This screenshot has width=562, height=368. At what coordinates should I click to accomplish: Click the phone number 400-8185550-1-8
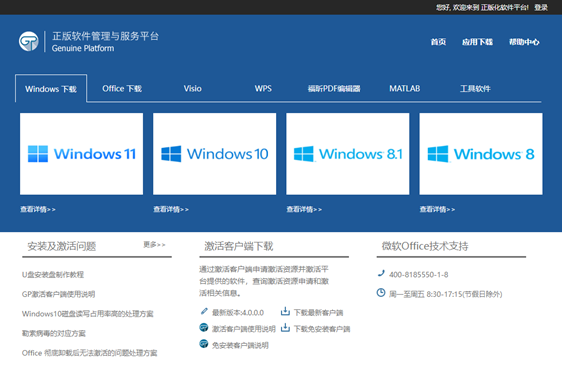click(x=419, y=274)
